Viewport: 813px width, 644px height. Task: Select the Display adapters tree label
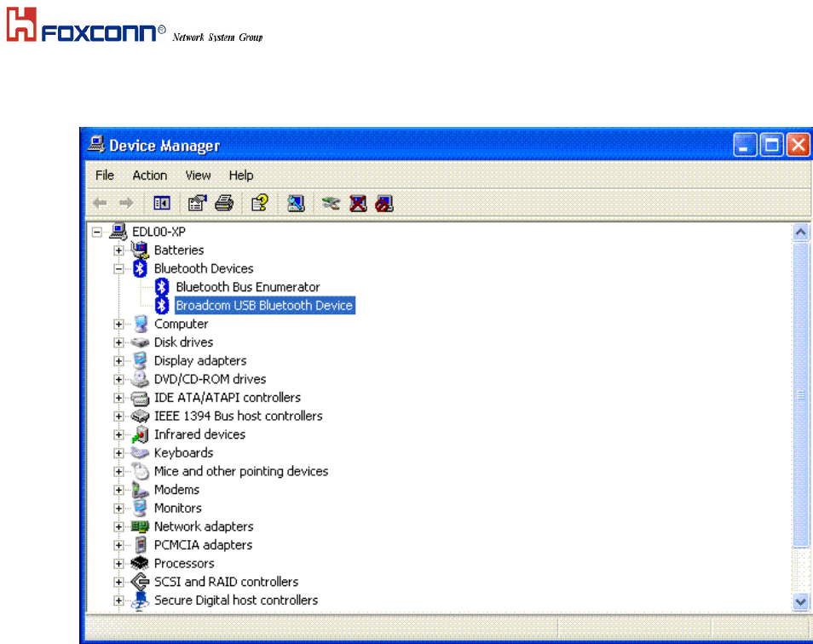tap(200, 361)
